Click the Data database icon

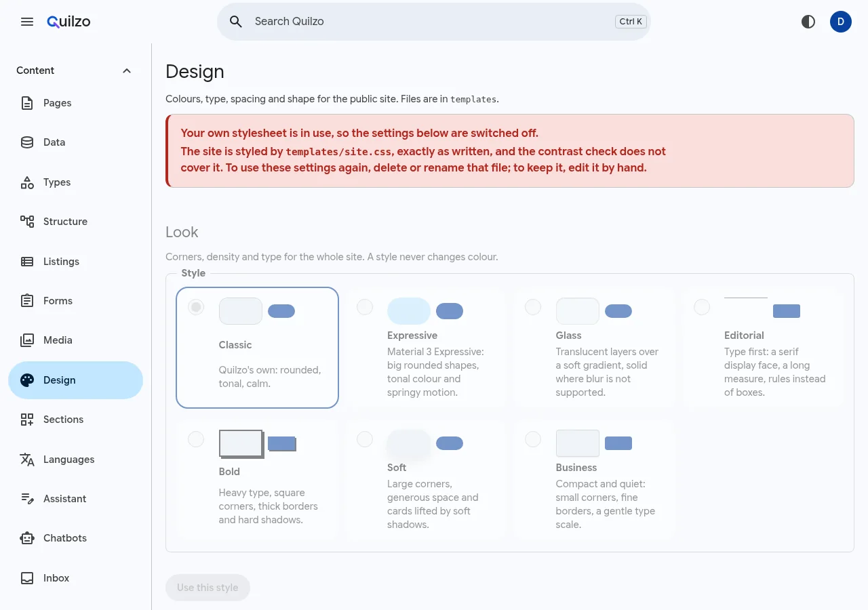coord(27,142)
